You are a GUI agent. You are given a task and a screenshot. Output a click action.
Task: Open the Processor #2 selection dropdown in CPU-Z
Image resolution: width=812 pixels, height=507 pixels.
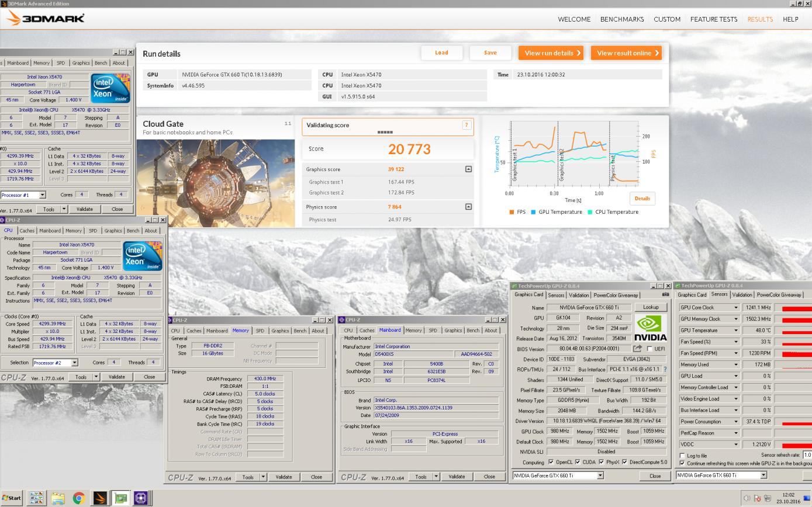[x=74, y=362]
